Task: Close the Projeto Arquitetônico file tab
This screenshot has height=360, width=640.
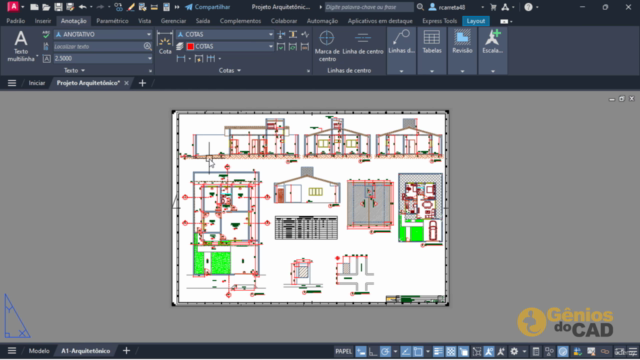Action: tap(127, 83)
